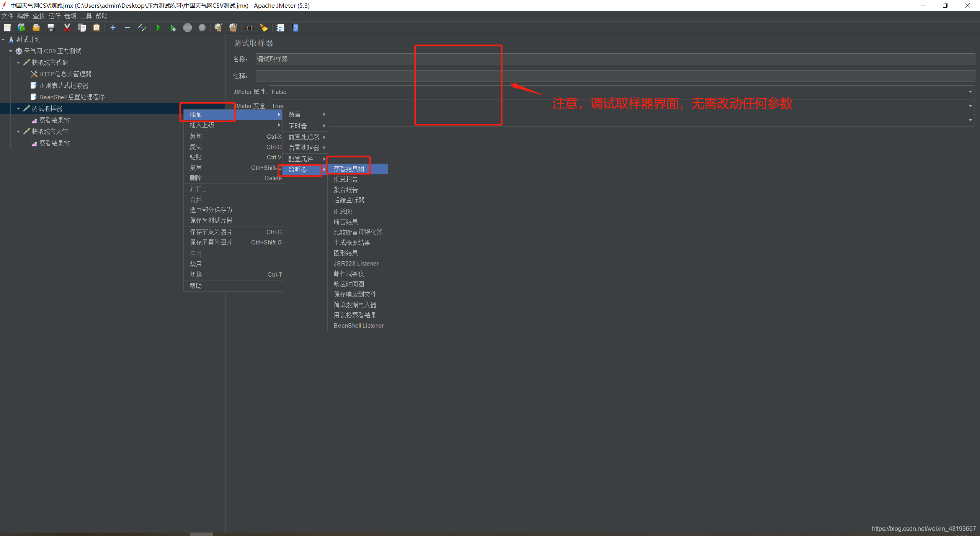
Task: Select BeanShell 后置处理程序 tree item
Action: [72, 97]
